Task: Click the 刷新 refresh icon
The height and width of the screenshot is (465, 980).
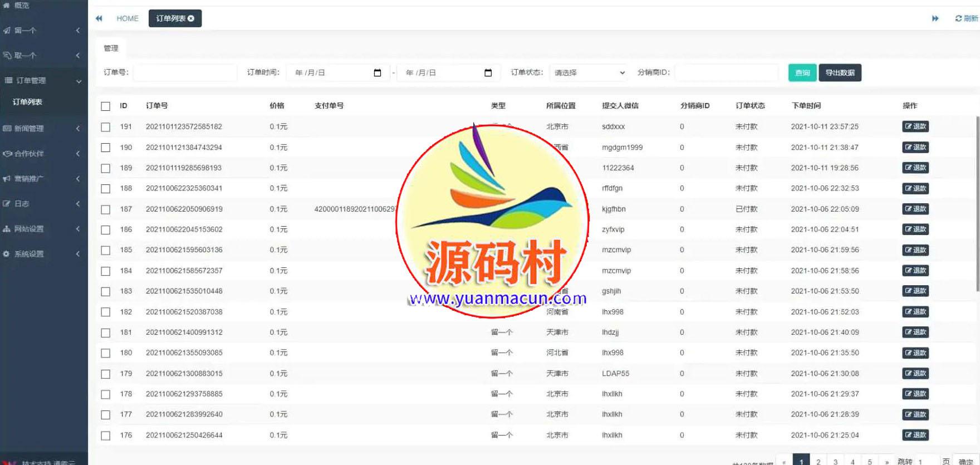Action: coord(958,18)
